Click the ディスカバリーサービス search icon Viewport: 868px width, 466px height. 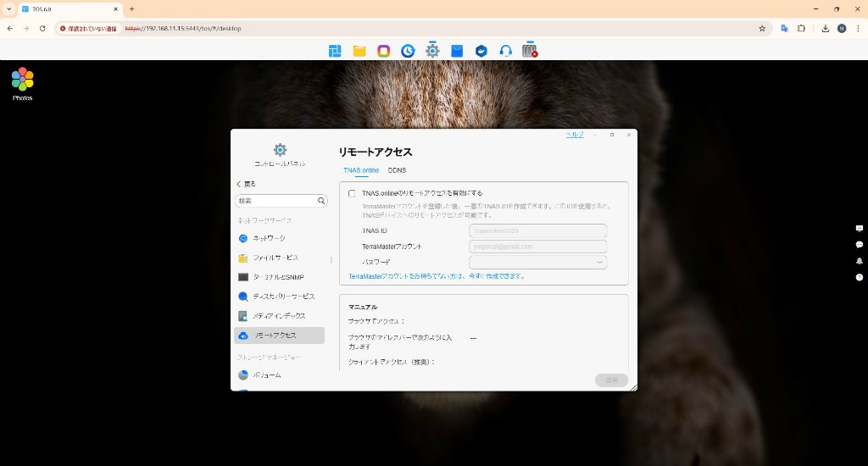tap(243, 297)
